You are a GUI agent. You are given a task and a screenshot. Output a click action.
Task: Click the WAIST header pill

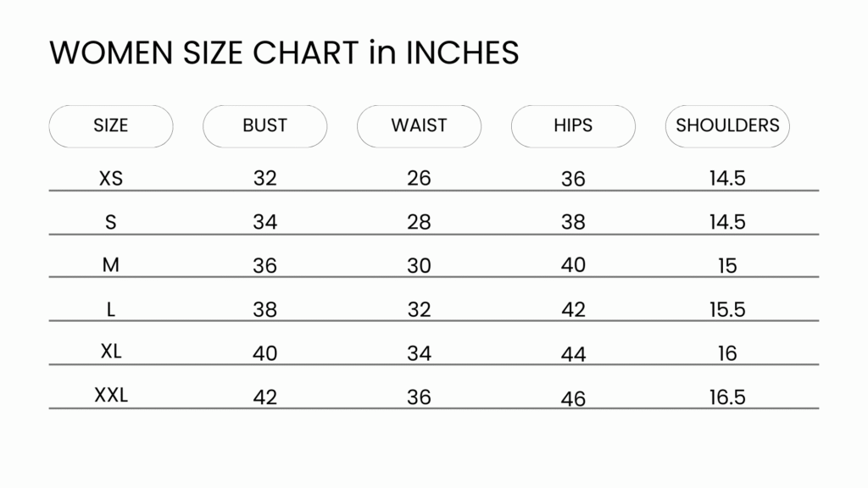point(419,126)
